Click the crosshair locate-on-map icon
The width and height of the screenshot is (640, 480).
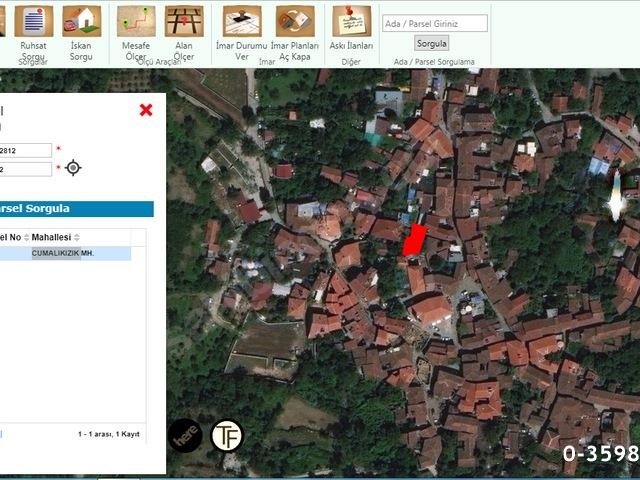pyautogui.click(x=73, y=168)
